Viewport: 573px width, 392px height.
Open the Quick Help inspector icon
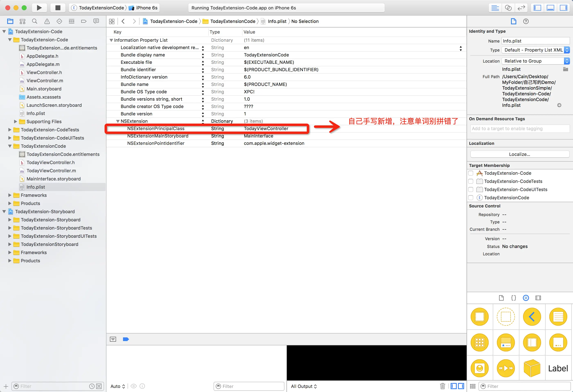(526, 21)
